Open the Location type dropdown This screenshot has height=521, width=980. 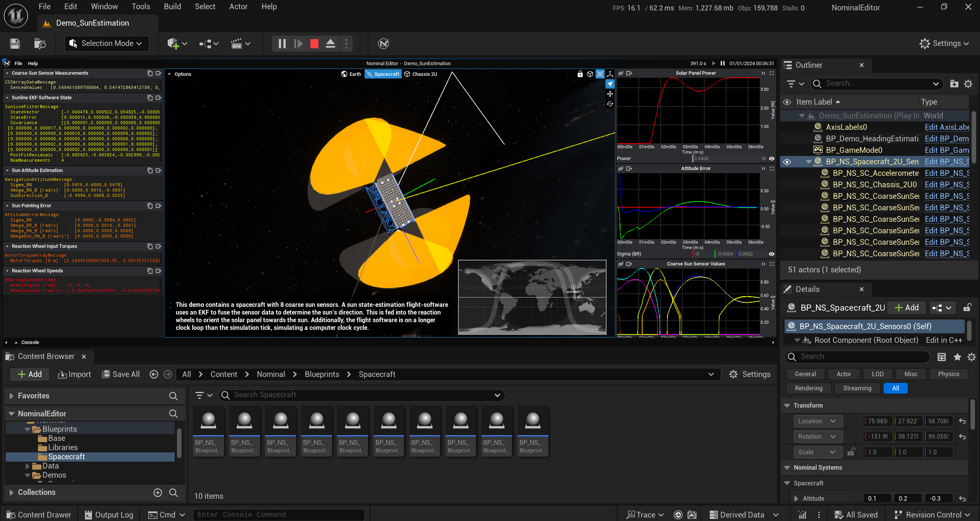[x=818, y=421]
